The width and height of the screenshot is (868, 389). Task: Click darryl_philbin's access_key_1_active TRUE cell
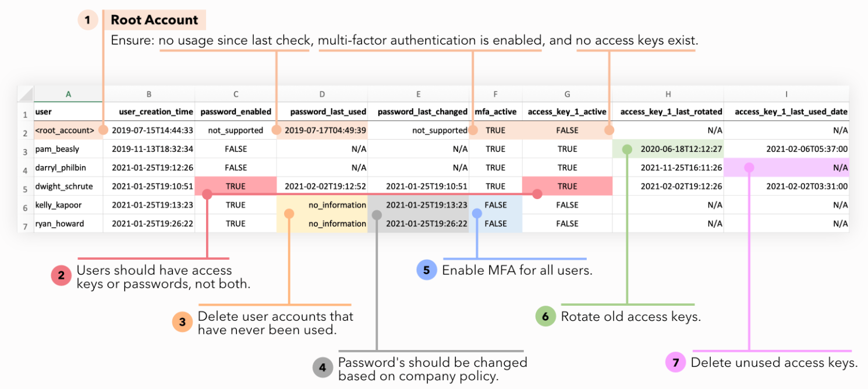(x=567, y=168)
